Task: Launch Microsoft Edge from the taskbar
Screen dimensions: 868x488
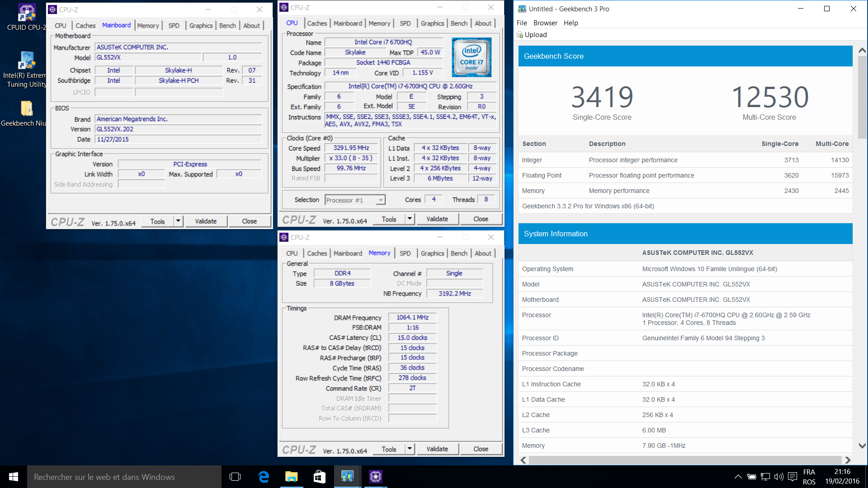Action: (264, 477)
